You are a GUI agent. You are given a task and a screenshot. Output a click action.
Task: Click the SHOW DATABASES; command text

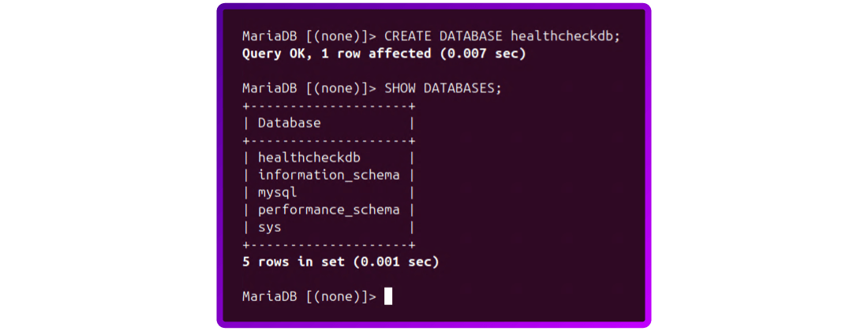coord(443,88)
